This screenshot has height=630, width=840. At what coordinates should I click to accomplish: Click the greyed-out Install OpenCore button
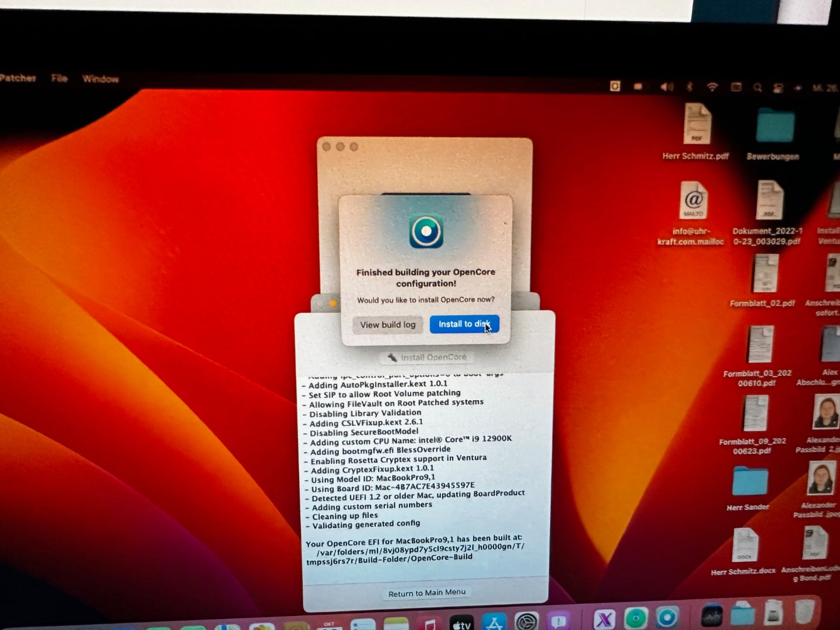[427, 357]
